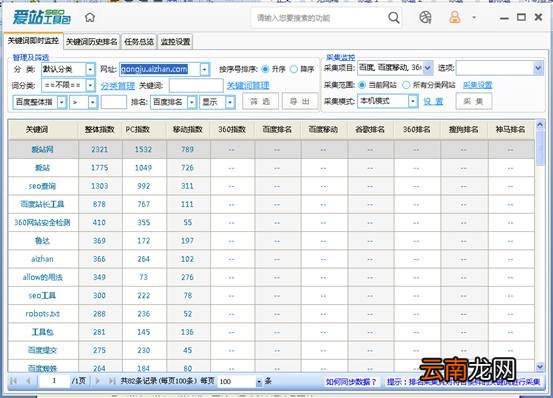
Task: Open the user account avatar icon
Action: [455, 17]
